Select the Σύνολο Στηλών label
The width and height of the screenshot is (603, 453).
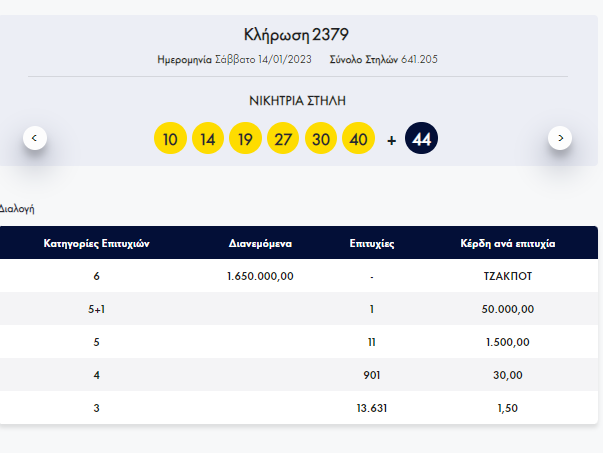point(363,59)
